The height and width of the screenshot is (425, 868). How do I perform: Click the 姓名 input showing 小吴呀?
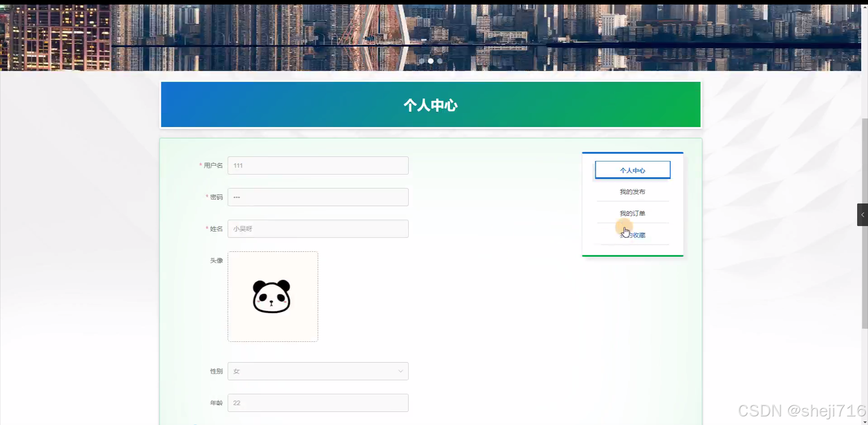tap(318, 228)
